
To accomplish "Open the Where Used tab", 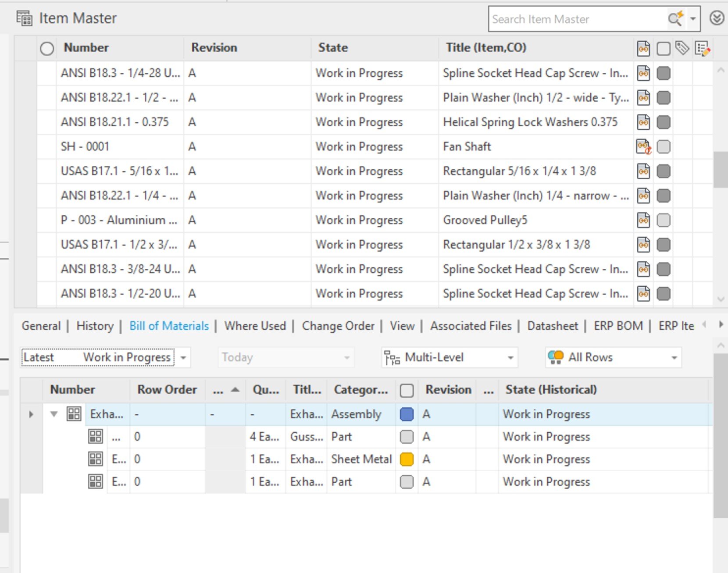I will coord(255,326).
